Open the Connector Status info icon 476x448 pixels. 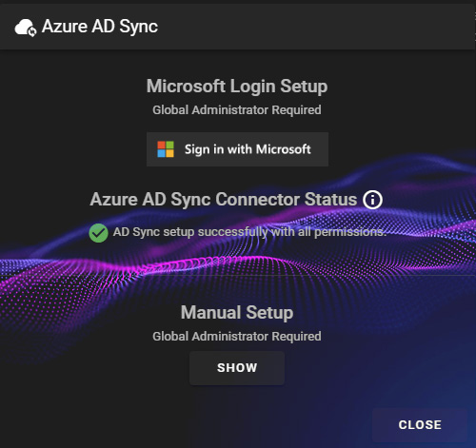[372, 200]
